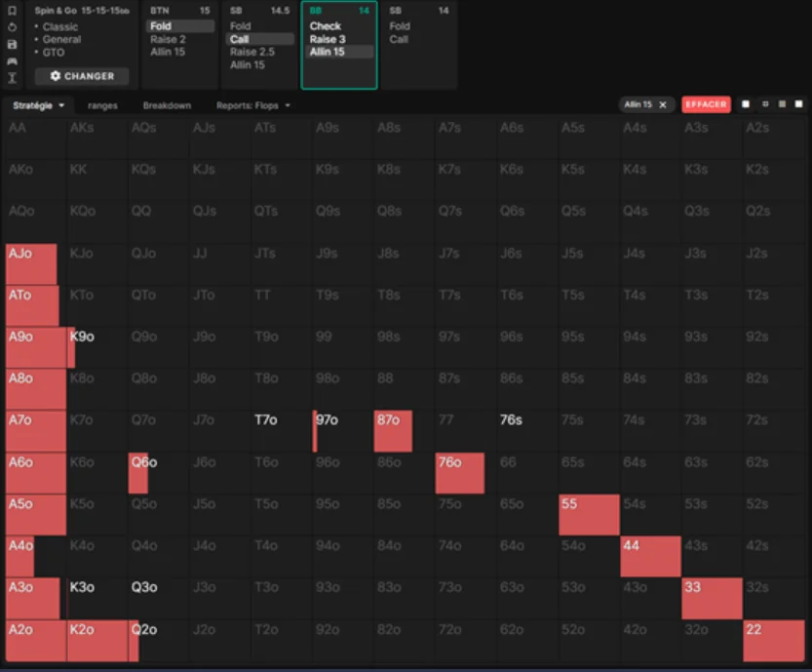Click the bookmark icon in left sidebar

12,11
